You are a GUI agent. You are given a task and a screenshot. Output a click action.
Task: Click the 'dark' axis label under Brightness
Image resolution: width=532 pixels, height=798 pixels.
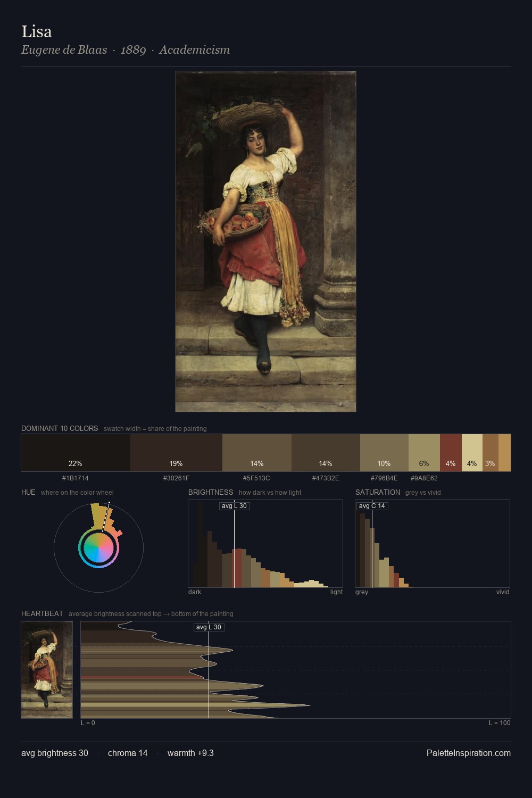pyautogui.click(x=195, y=592)
